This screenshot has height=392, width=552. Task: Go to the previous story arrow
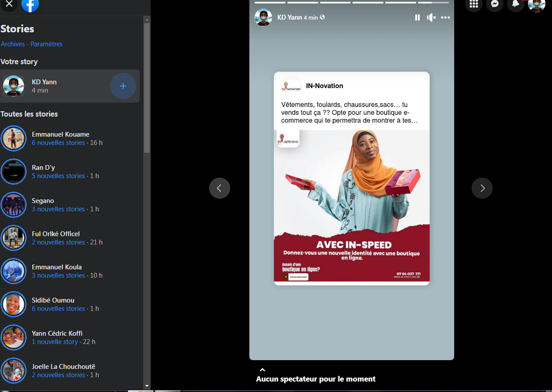[219, 188]
